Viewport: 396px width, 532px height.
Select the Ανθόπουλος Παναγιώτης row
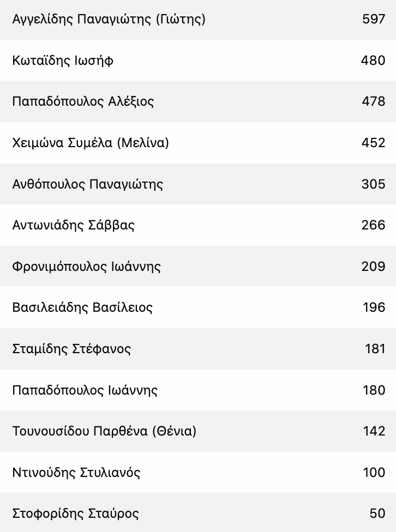(198, 184)
